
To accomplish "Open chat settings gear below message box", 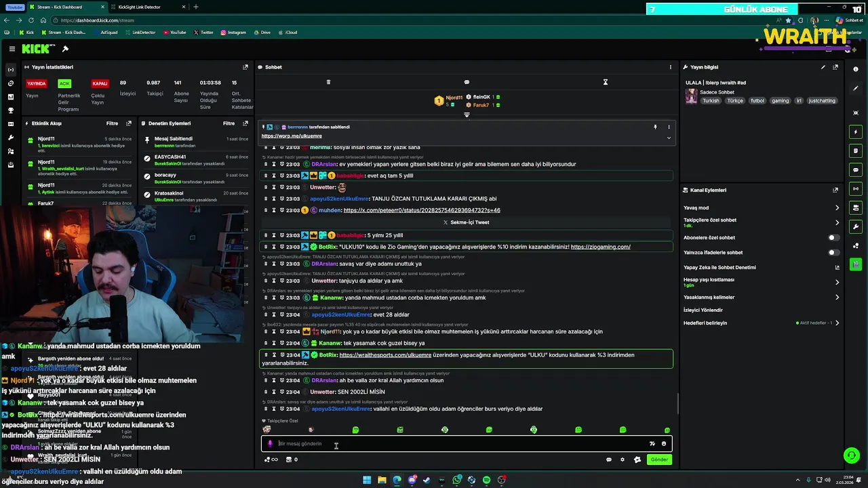I will tap(623, 460).
